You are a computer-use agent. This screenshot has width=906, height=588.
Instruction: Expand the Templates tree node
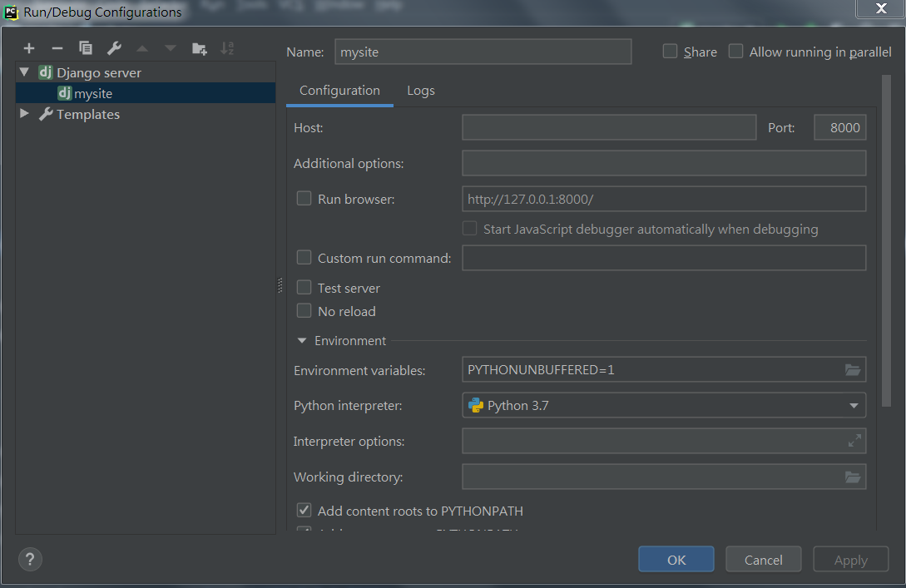24,113
